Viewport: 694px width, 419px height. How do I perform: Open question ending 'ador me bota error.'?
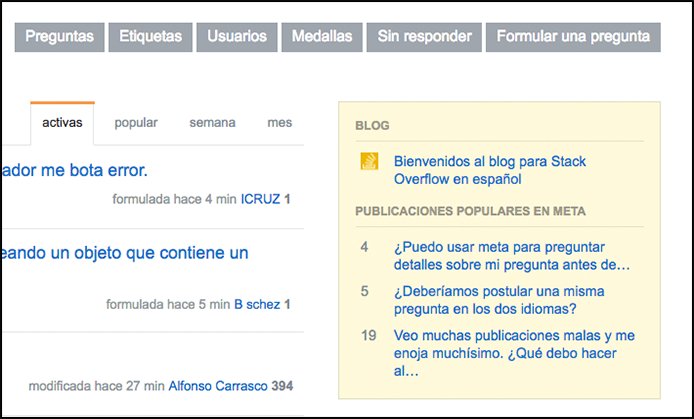coord(74,170)
